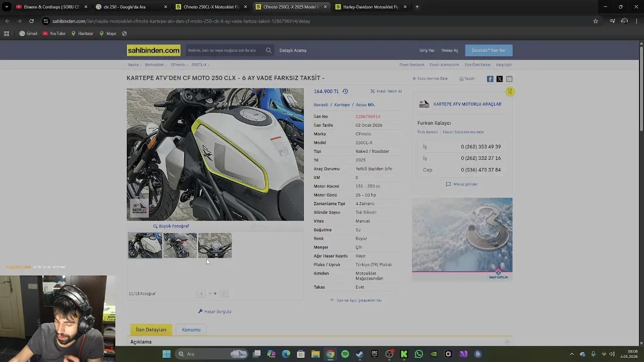
Task: Open YouTube bookmark
Action: 54,34
